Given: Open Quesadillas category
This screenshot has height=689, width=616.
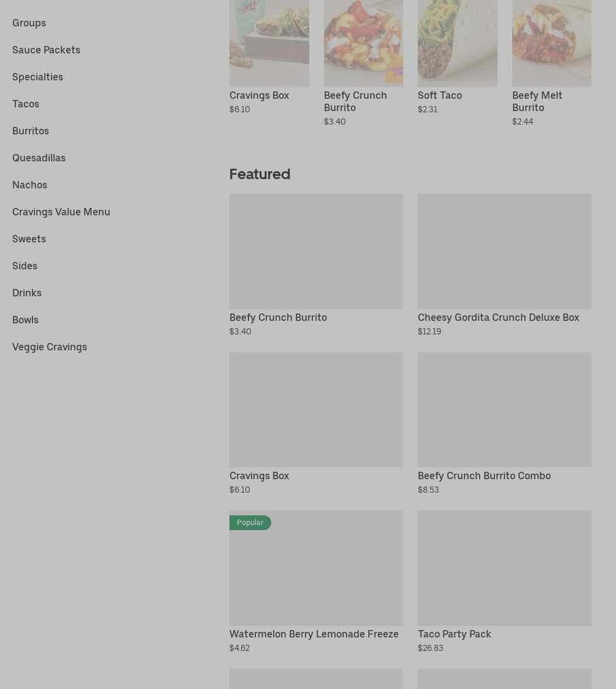Looking at the screenshot, I should [x=39, y=158].
